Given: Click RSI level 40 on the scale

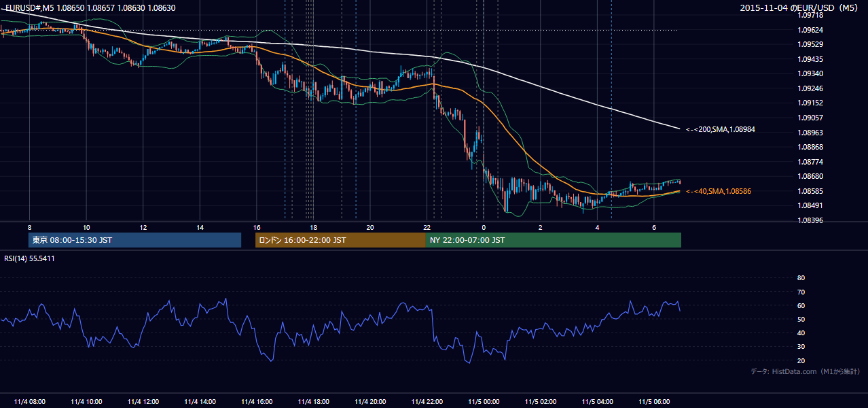Looking at the screenshot, I should (801, 333).
